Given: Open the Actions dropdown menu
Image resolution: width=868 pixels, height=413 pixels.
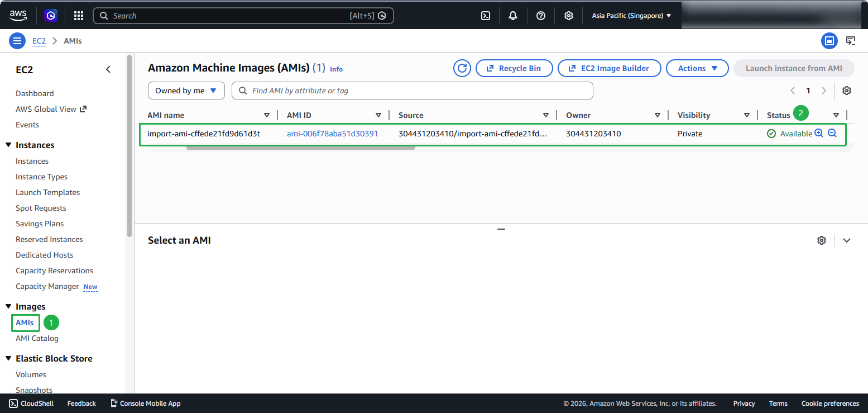Looking at the screenshot, I should pyautogui.click(x=698, y=68).
